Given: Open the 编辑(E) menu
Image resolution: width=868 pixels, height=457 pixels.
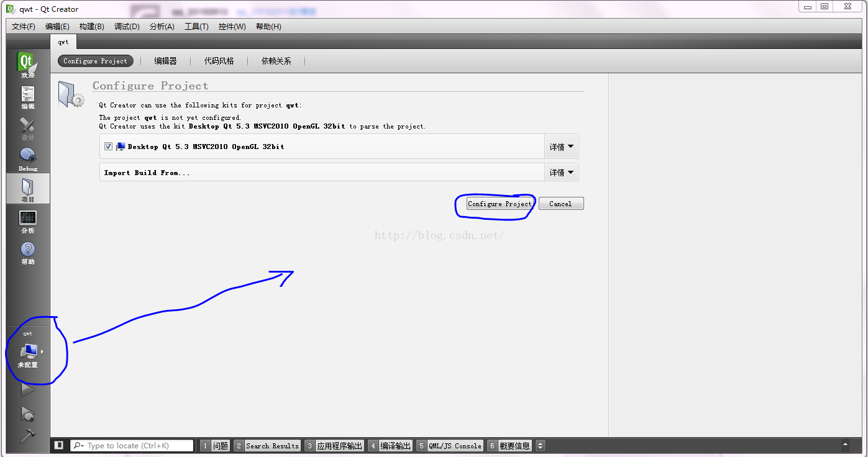Looking at the screenshot, I should 57,27.
